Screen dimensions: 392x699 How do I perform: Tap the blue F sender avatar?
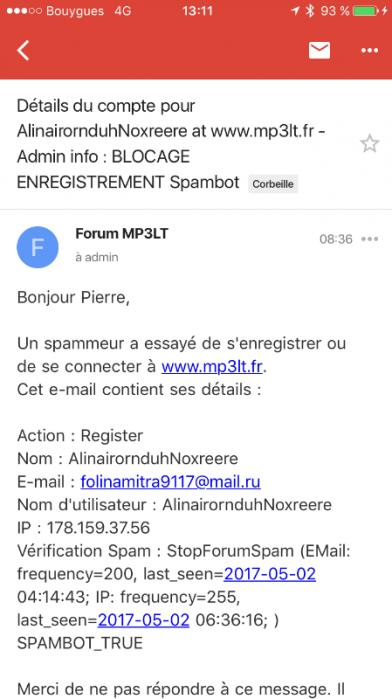point(37,247)
